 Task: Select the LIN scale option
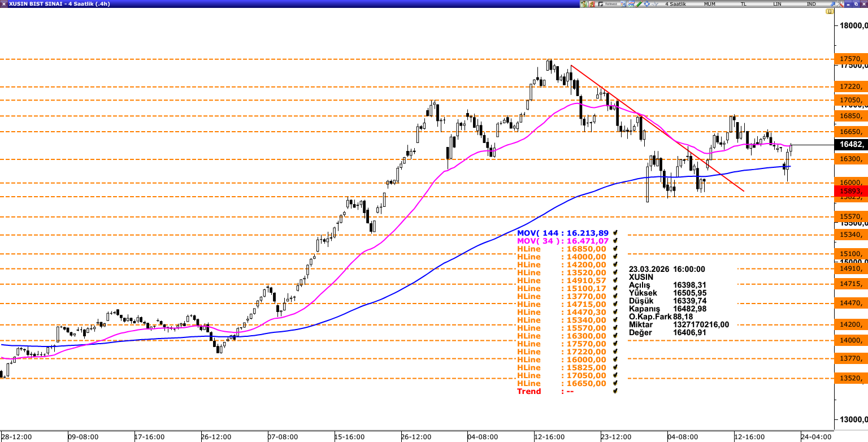(778, 4)
